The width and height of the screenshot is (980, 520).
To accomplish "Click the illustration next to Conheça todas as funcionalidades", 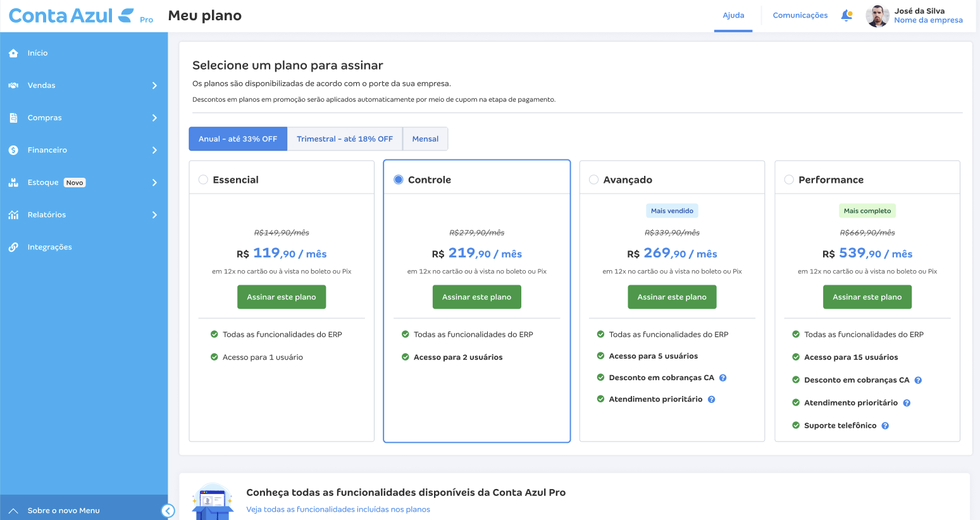I will 213,501.
